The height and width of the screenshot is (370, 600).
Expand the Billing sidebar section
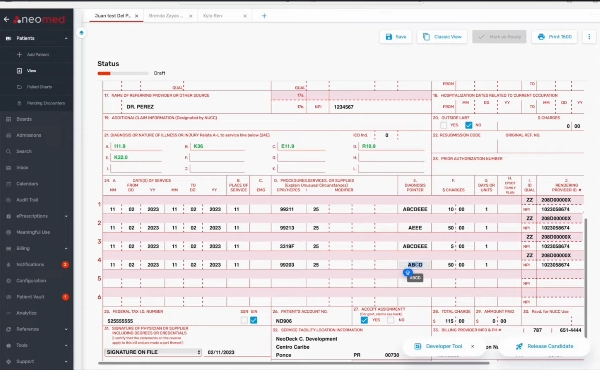tap(66, 248)
